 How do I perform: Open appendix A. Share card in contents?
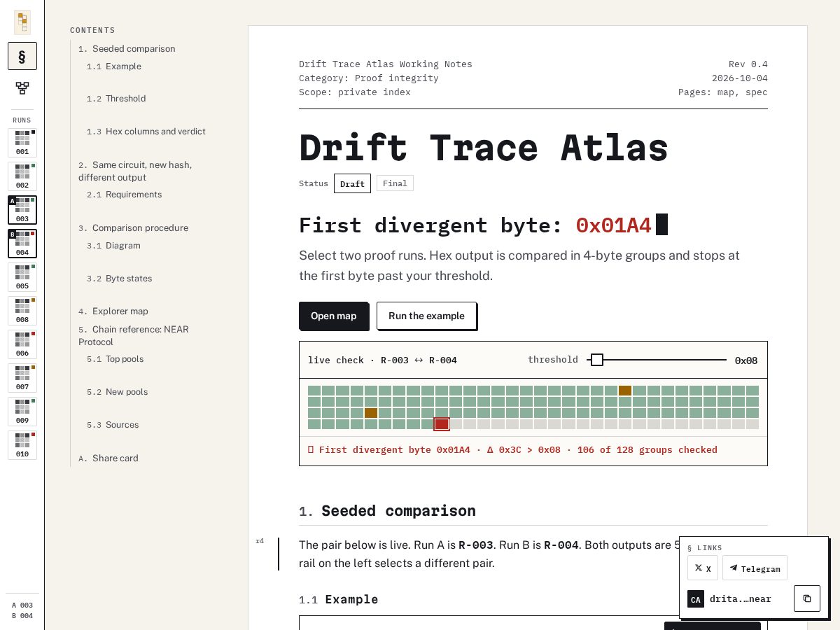point(108,458)
